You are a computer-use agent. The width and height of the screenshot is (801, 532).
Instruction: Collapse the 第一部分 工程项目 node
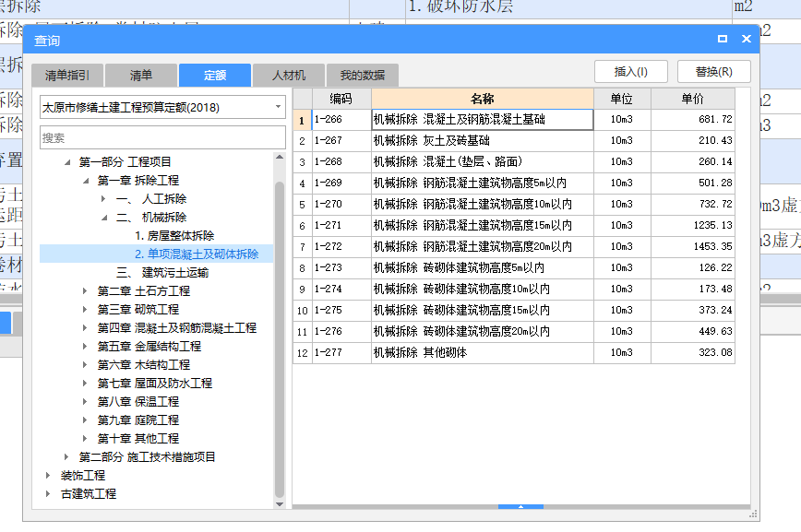coord(67,162)
